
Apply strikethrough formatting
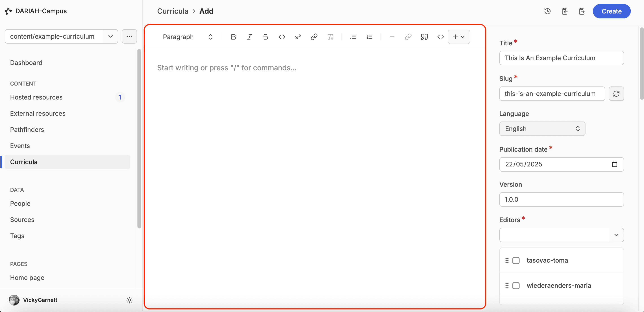coord(265,37)
